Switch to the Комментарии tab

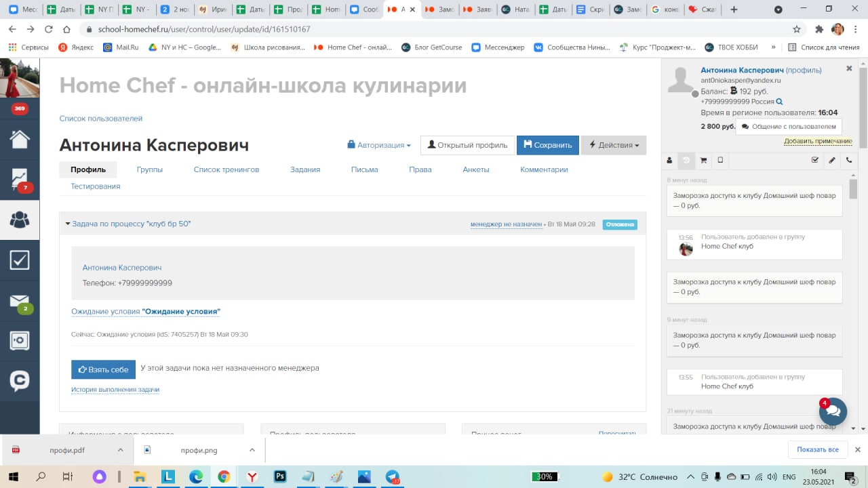[544, 169]
